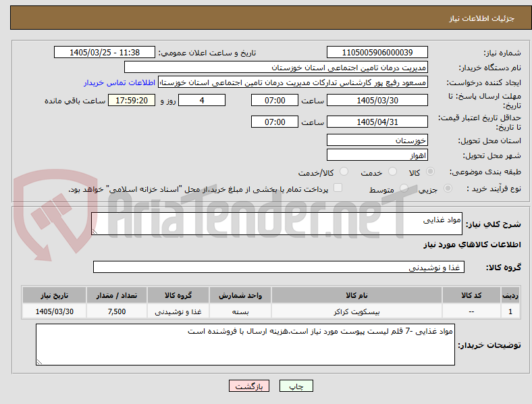Click the شرح کلی نیاز text area مواد غذایی
Image resolution: width=532 pixels, height=404 pixels.
[x=277, y=224]
